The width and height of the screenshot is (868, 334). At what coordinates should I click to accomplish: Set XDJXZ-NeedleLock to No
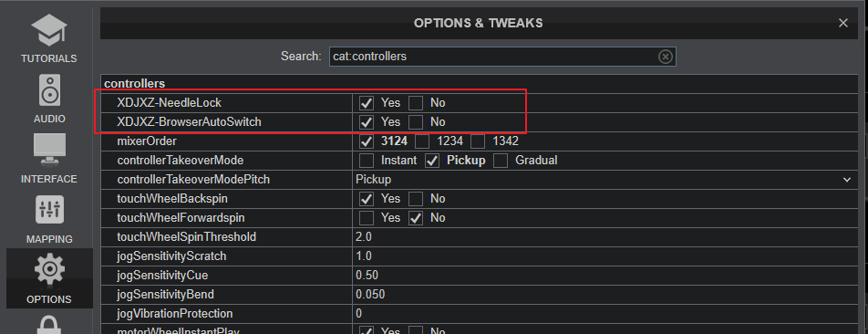click(416, 103)
